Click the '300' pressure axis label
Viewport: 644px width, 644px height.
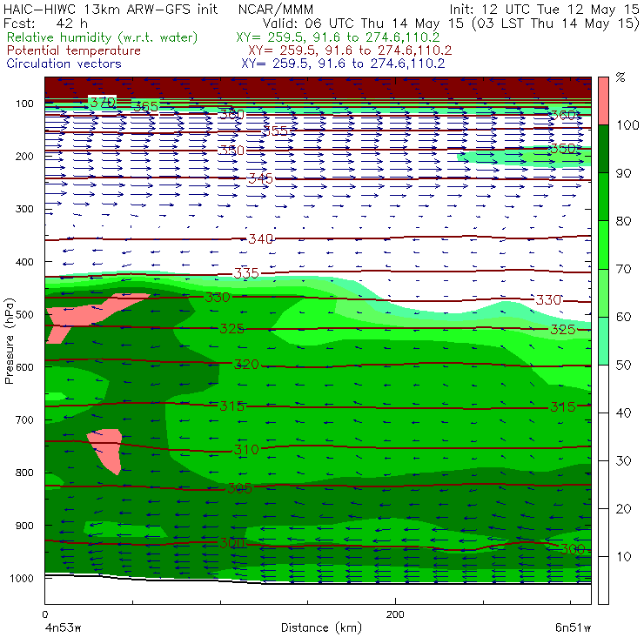click(x=24, y=209)
